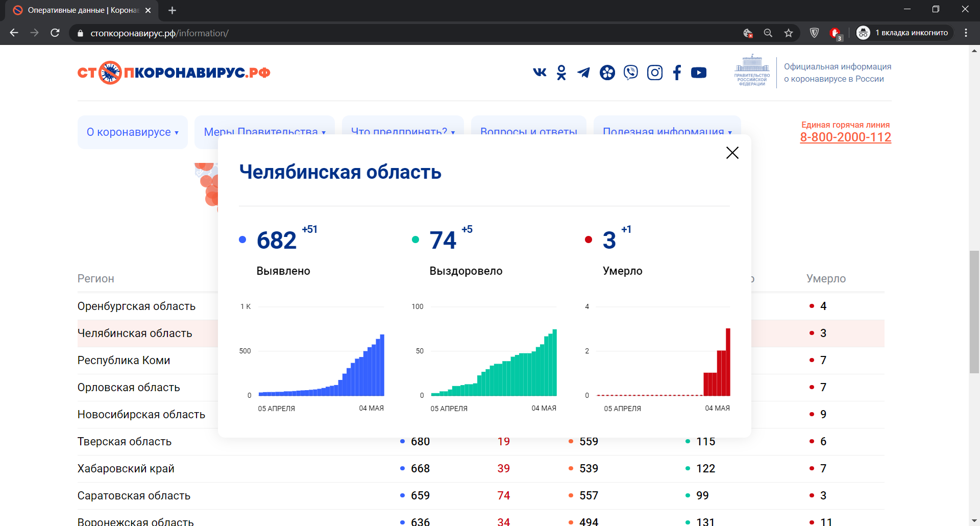Open the 'Вопросы и ответы' menu item
980x526 pixels.
528,128
